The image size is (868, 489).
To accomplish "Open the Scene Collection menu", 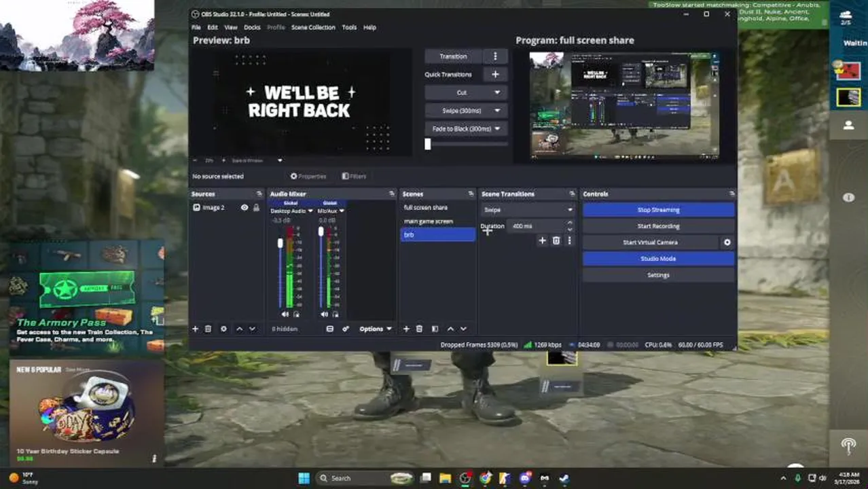I will 313,27.
